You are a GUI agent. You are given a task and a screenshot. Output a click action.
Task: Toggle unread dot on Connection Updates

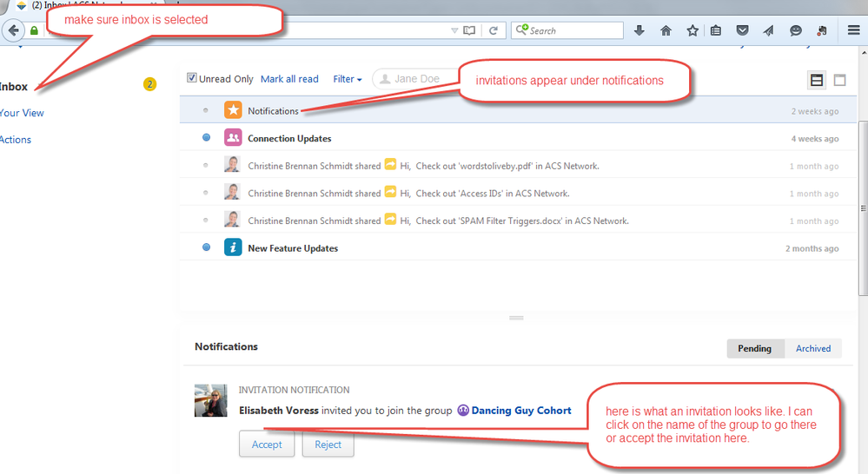(206, 138)
